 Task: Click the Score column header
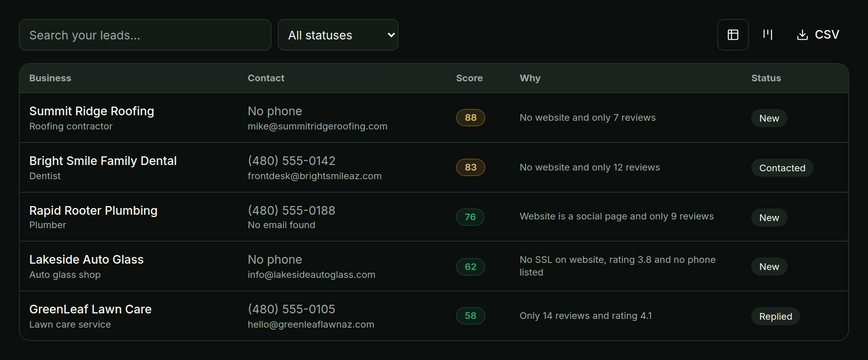(x=469, y=78)
